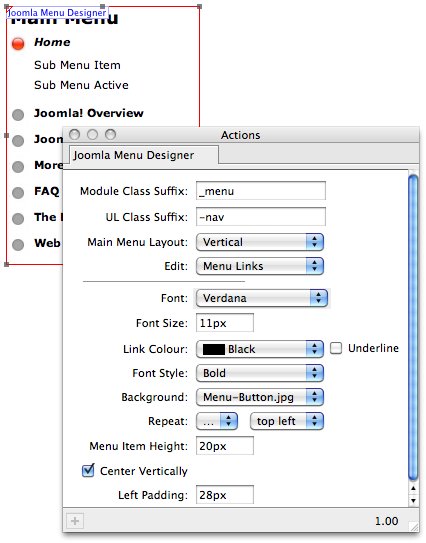Click the 1.00 version number in the Actions footer

(x=387, y=521)
